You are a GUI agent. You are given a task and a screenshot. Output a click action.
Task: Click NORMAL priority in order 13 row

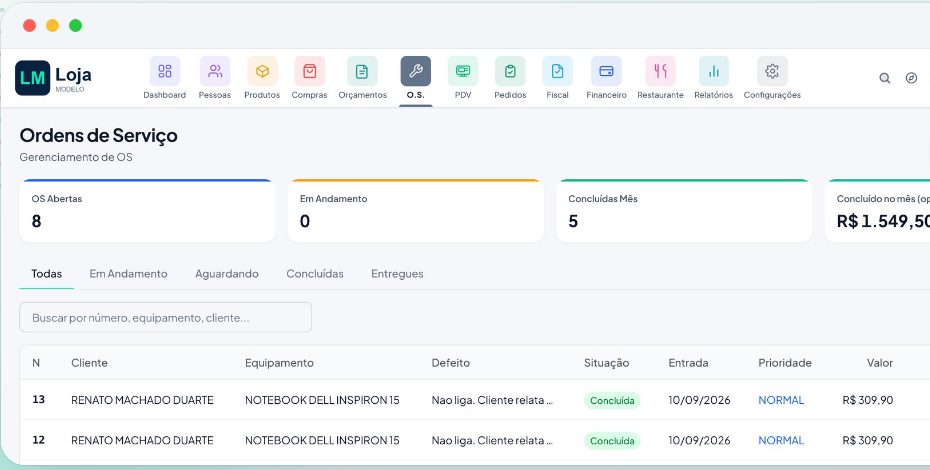(x=781, y=400)
